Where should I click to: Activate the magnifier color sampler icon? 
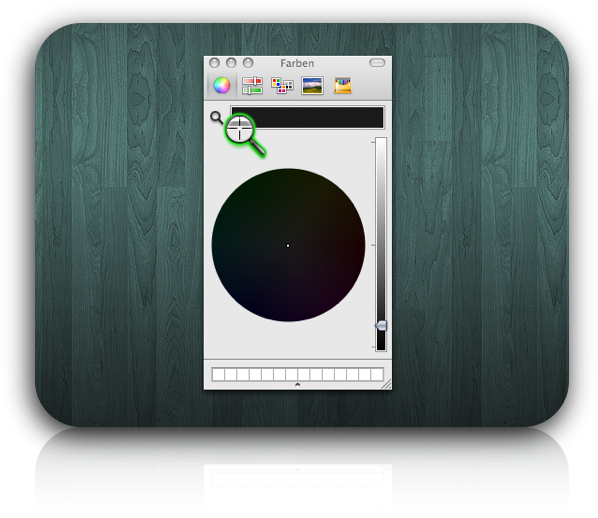[x=217, y=117]
